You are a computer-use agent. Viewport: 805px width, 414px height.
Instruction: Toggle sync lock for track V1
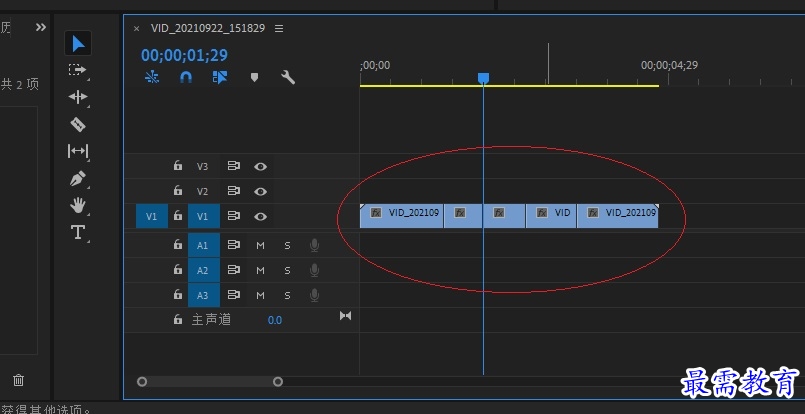(234, 216)
